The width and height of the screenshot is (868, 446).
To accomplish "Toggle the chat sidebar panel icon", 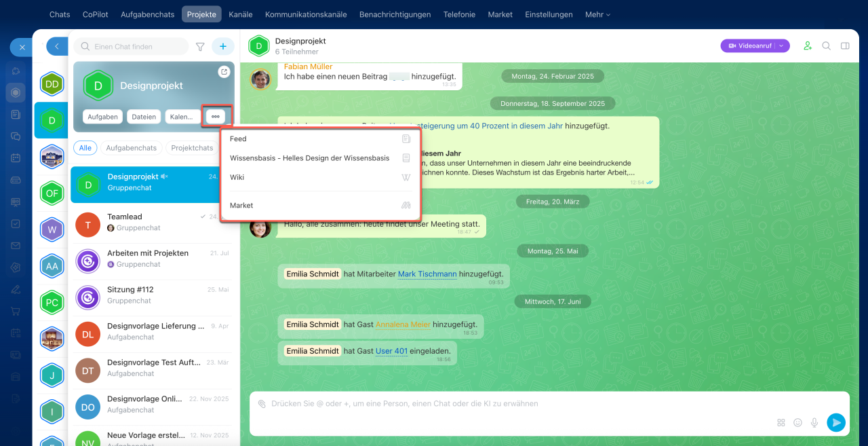I will pyautogui.click(x=845, y=46).
